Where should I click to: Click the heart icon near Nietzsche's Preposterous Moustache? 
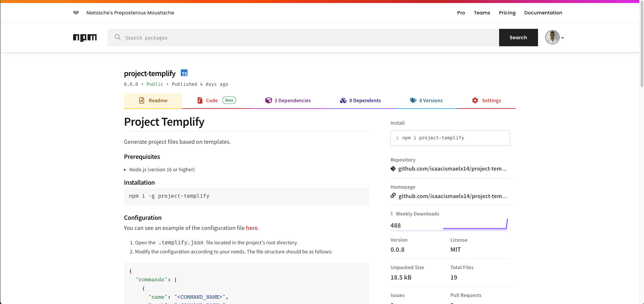click(x=76, y=13)
